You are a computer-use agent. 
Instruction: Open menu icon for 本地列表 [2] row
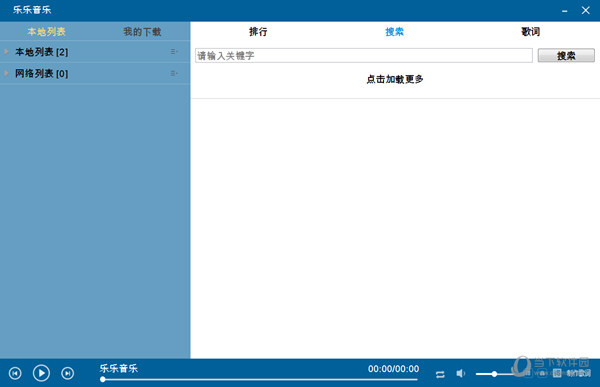coord(174,51)
